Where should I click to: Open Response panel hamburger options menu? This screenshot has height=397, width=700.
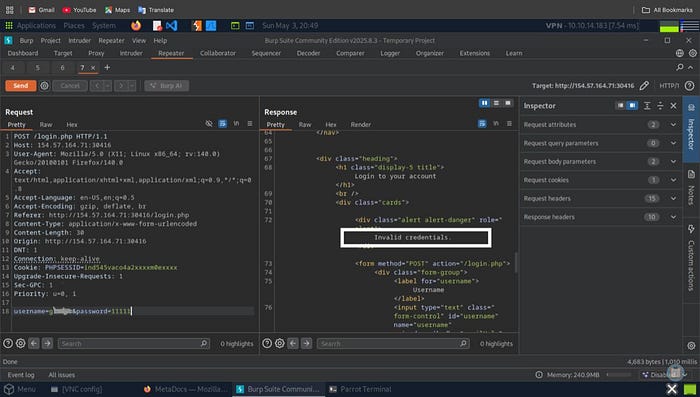tap(509, 124)
